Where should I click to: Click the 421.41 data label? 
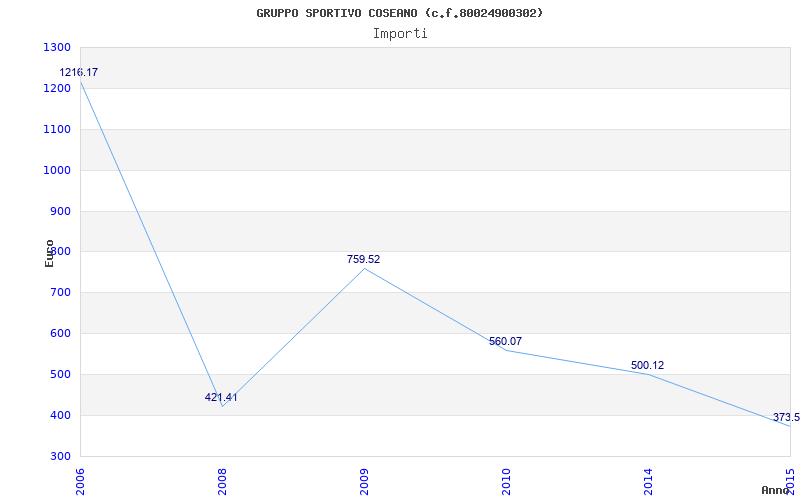pyautogui.click(x=221, y=397)
